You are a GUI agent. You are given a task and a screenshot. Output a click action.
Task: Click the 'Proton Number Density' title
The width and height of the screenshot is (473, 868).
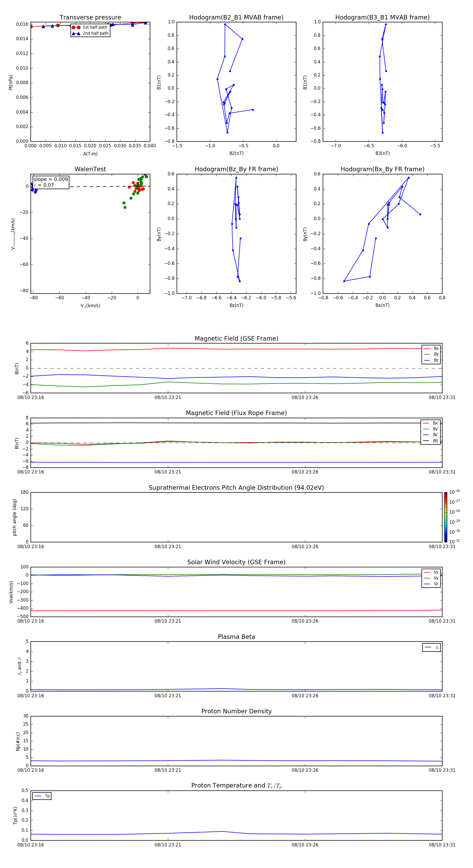coord(236,711)
